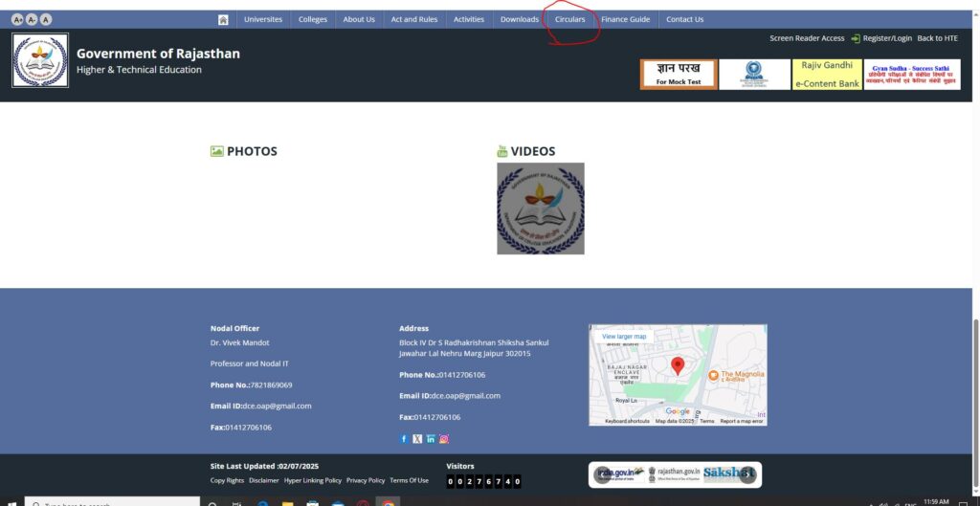Decrease font size with A- button
The image size is (980, 506).
point(32,19)
